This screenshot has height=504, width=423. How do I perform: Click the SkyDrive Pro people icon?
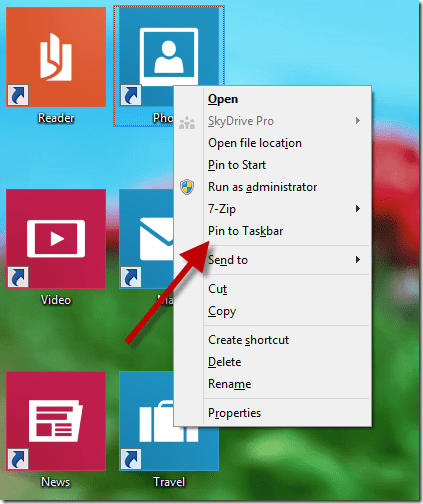pos(187,122)
